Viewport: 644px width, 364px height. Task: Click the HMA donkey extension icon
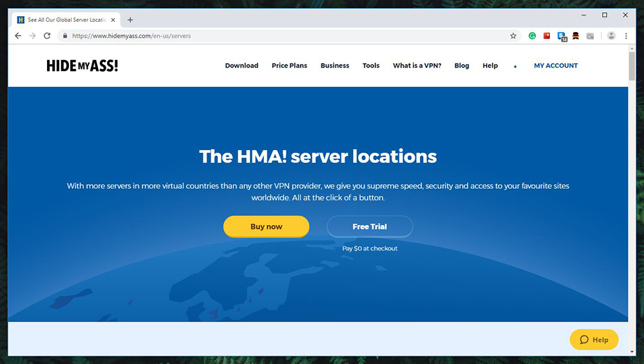(575, 35)
